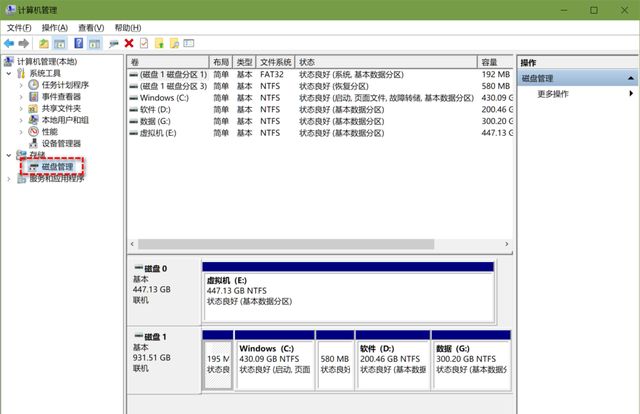Image resolution: width=640 pixels, height=414 pixels.
Task: Click the red X delete toolbar icon
Action: (129, 43)
